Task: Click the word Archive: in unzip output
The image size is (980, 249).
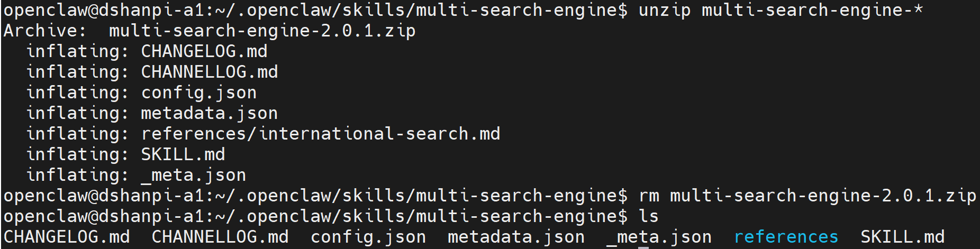Action: 45,31
